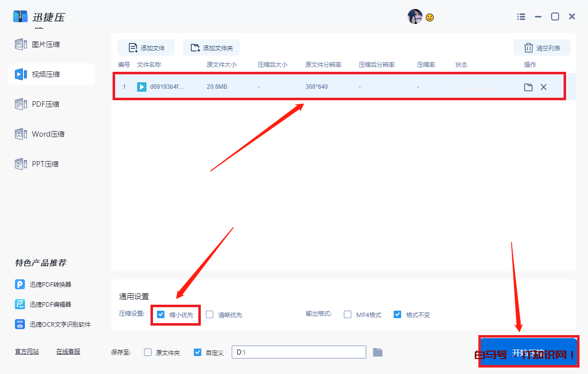Click the play icon beside file d69193b4f

[142, 87]
